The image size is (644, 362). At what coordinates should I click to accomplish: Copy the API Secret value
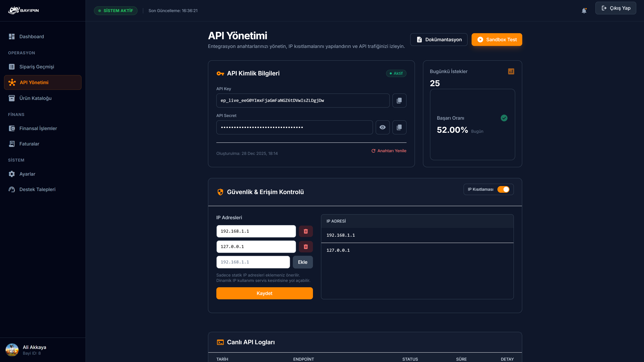click(399, 127)
